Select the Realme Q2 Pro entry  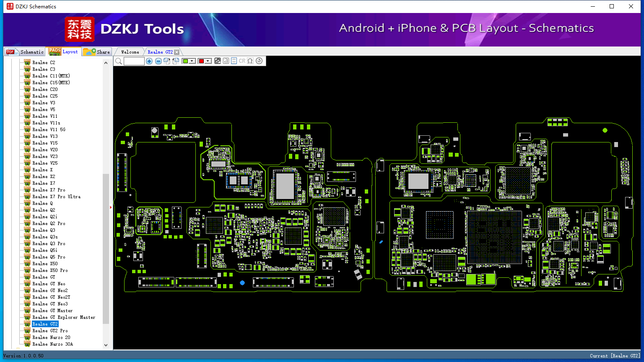49,223
